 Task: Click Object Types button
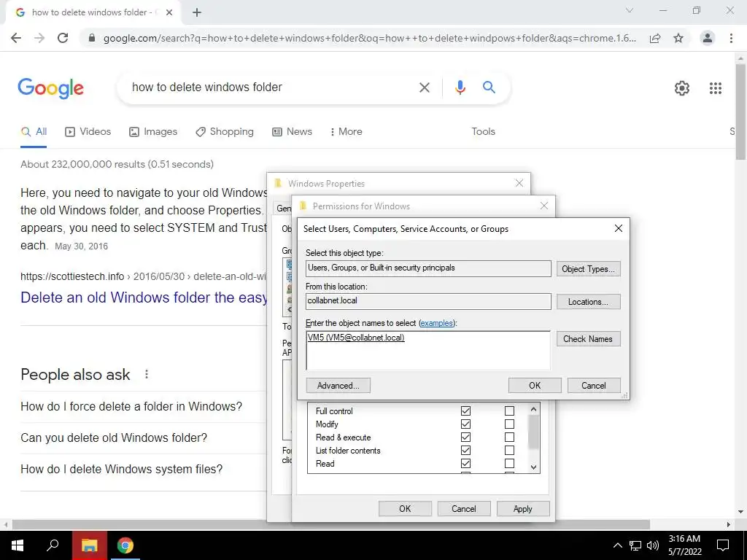(589, 268)
